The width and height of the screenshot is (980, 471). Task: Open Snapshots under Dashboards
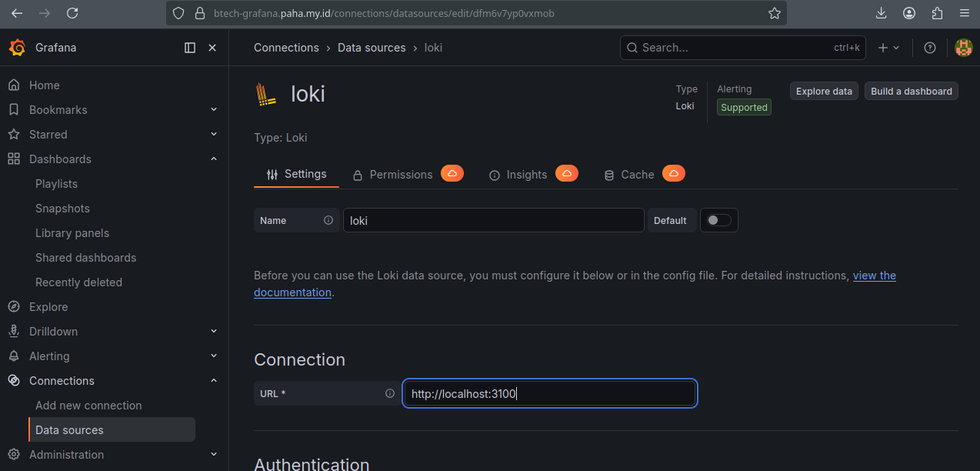[62, 209]
